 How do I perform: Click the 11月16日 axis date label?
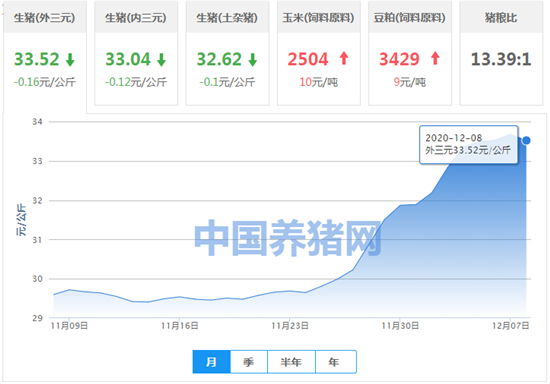[180, 326]
